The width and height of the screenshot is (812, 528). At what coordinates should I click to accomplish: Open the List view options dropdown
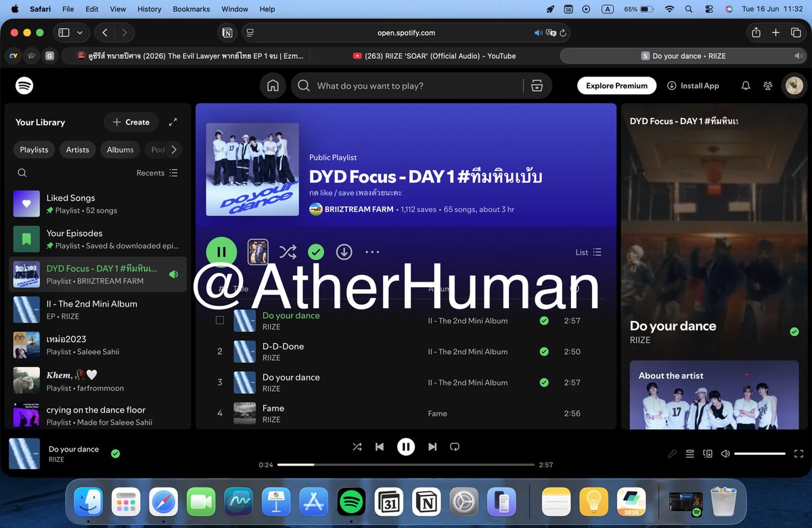tap(588, 252)
